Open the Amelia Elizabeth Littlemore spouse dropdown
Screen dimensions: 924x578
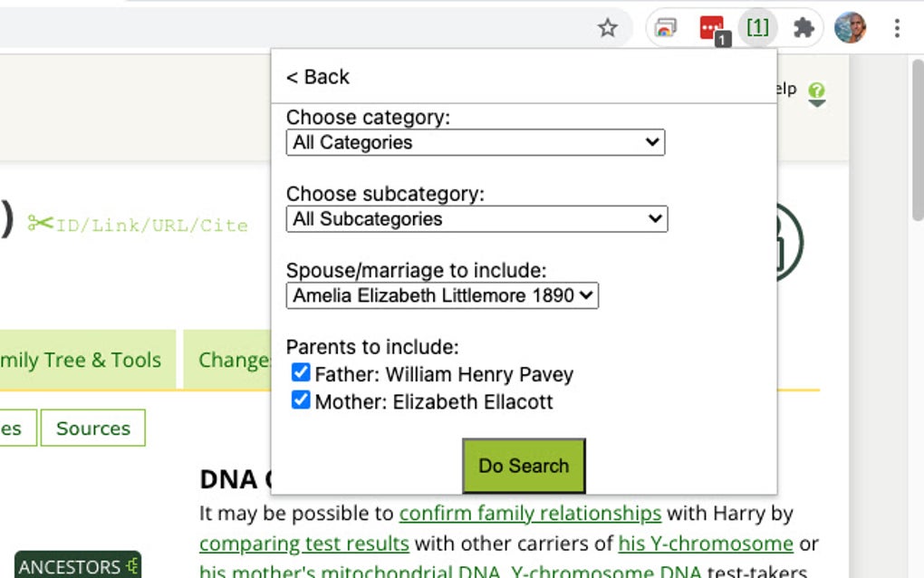[x=442, y=296]
